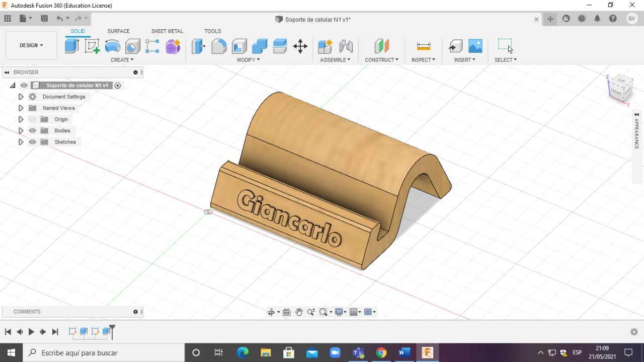Viewport: 644px width, 362px height.
Task: Expand the Document Settings node
Action: (21, 97)
